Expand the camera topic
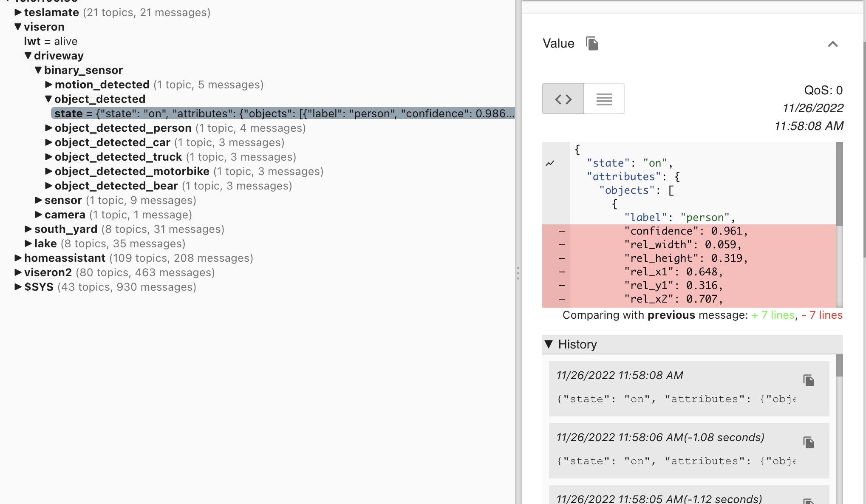The height and width of the screenshot is (504, 866). pos(38,215)
